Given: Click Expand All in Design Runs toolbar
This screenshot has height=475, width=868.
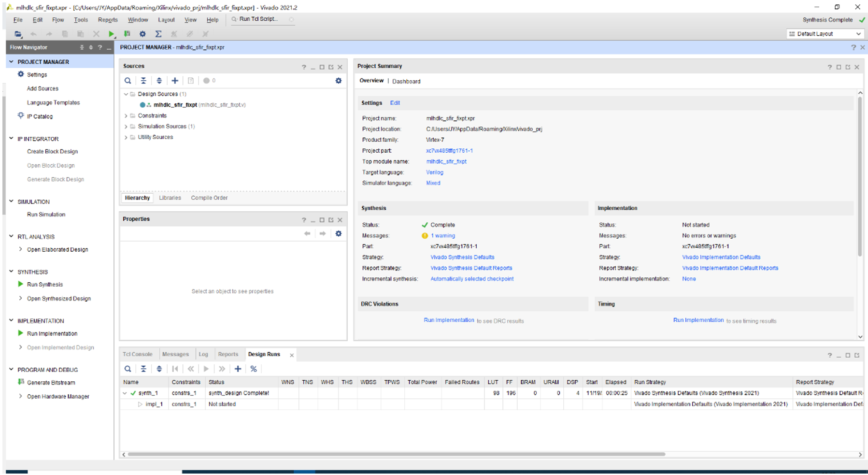Looking at the screenshot, I should click(x=159, y=369).
